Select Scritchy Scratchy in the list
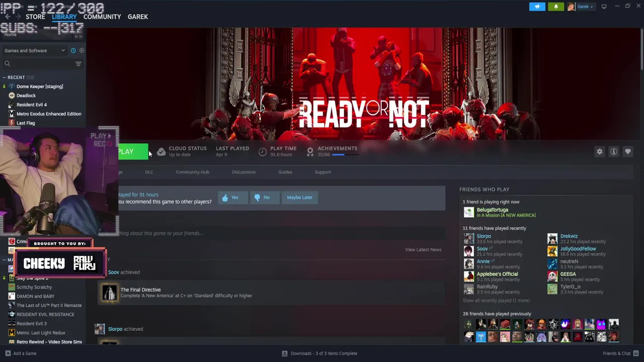Screen dimensions: 644x362 [x=34, y=287]
